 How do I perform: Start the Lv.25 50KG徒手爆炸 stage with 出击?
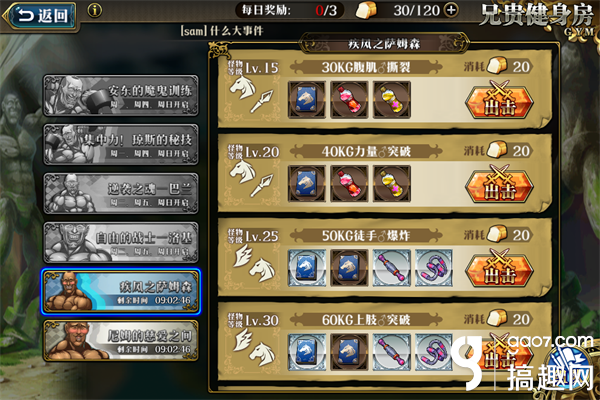click(x=499, y=269)
